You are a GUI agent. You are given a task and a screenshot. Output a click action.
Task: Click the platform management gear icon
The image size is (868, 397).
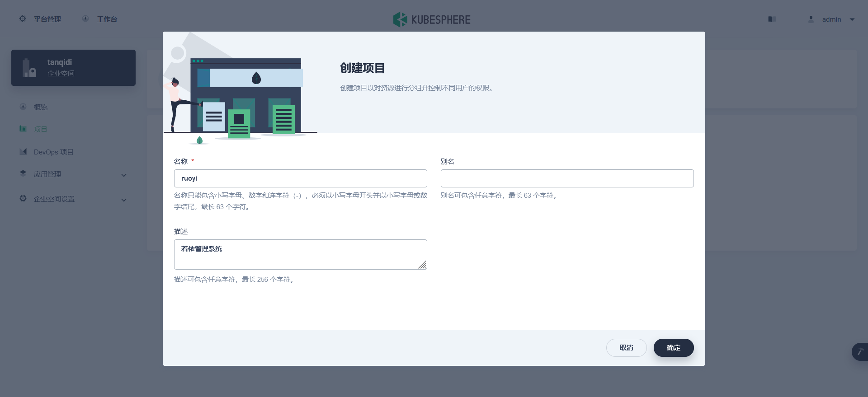(x=23, y=19)
